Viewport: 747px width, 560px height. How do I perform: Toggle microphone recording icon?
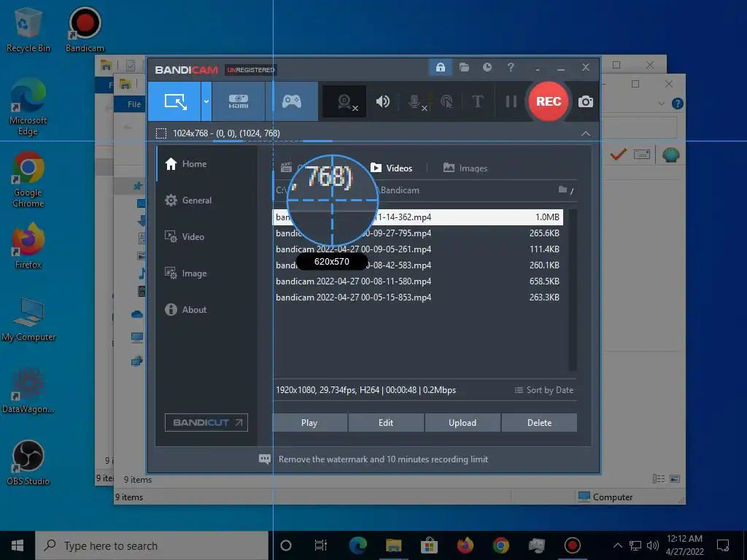click(x=415, y=101)
